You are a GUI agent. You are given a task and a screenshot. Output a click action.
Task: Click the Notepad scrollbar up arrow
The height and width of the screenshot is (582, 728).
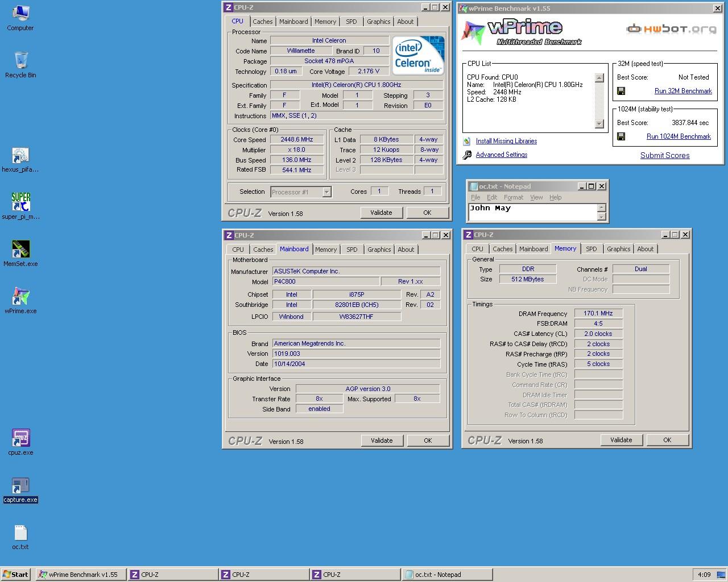[602, 207]
